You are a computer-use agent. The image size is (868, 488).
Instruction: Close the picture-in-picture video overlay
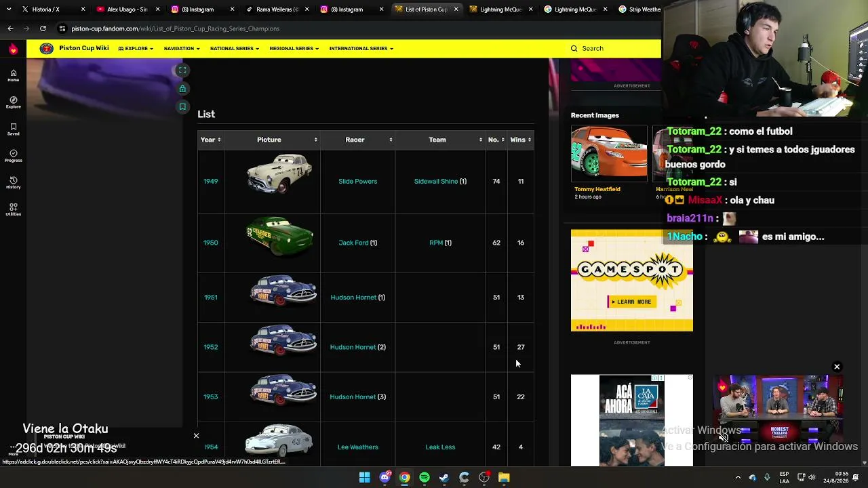click(837, 367)
